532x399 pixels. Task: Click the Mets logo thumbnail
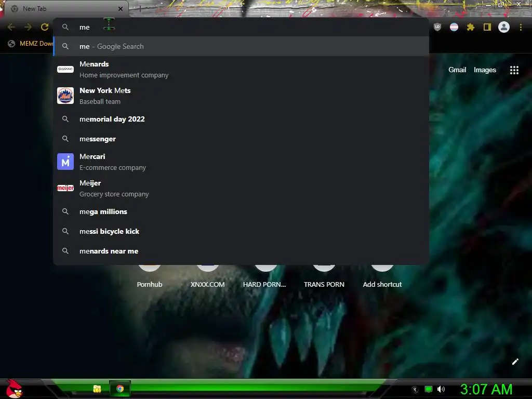(x=65, y=96)
